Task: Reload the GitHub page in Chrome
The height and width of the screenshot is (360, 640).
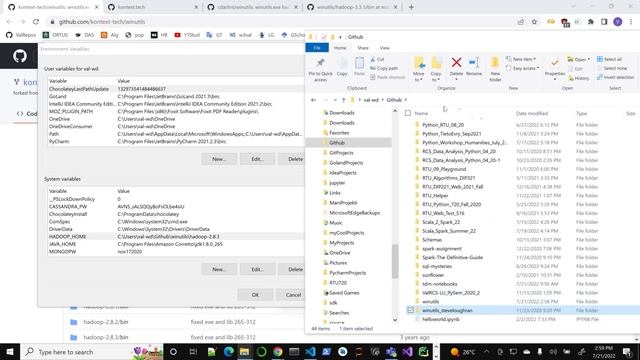Action: coord(36,22)
